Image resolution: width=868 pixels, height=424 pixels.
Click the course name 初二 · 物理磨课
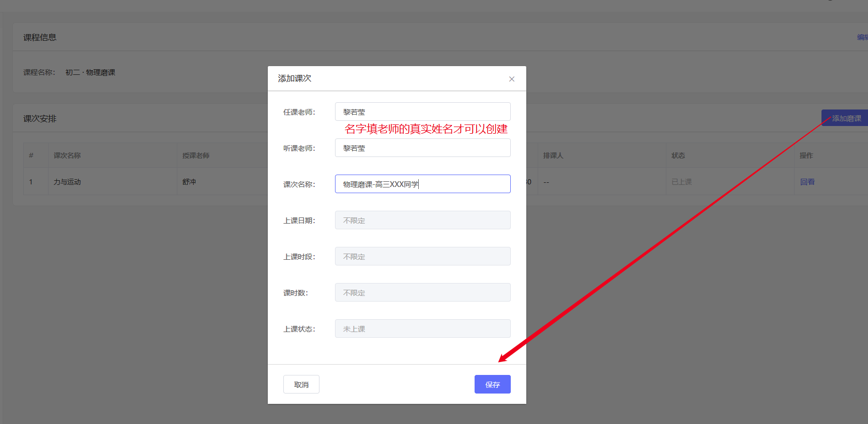[90, 72]
